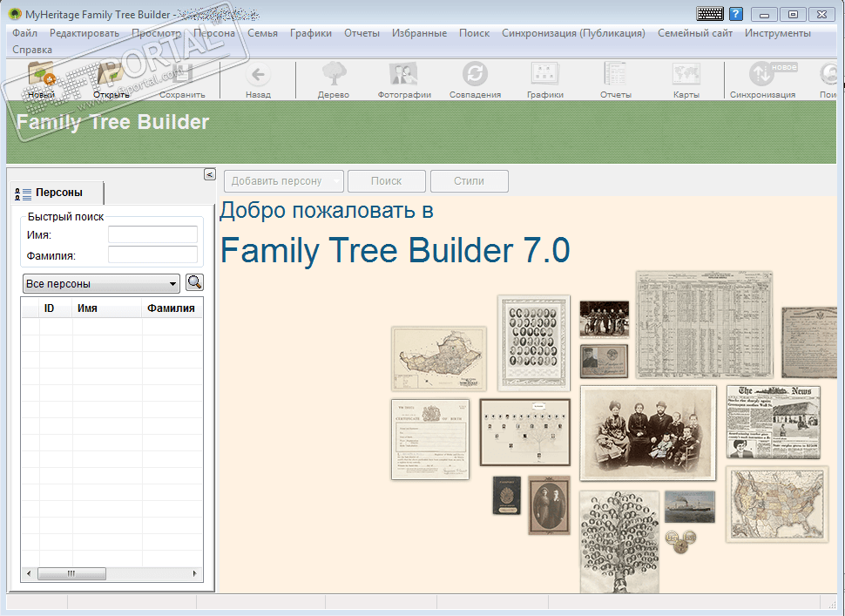
Task: Click the newspaper The News thumbnail
Action: pyautogui.click(x=774, y=422)
